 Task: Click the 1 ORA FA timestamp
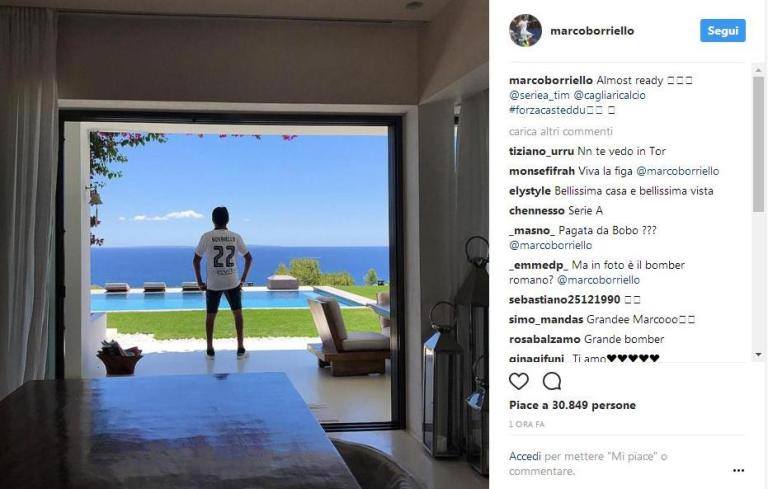[527, 424]
